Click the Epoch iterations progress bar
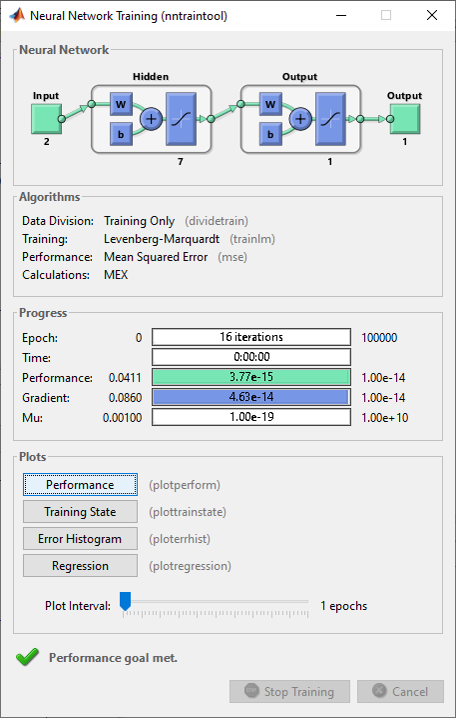 (x=251, y=337)
